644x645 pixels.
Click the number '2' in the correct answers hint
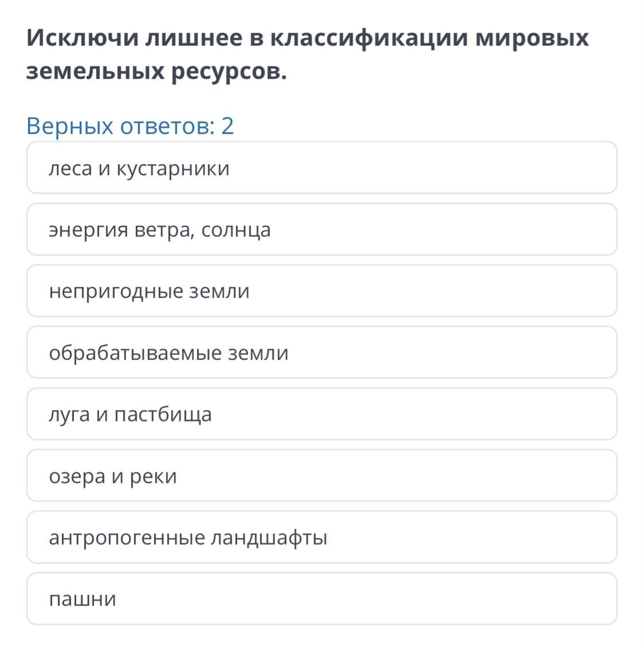(227, 126)
